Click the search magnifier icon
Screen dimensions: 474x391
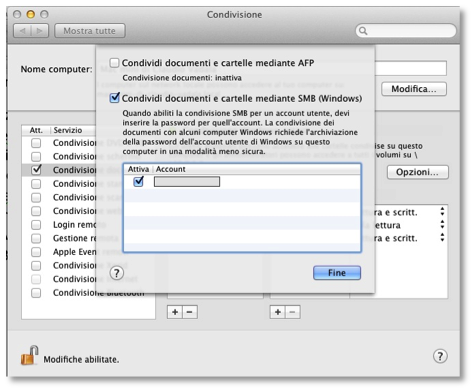[363, 31]
